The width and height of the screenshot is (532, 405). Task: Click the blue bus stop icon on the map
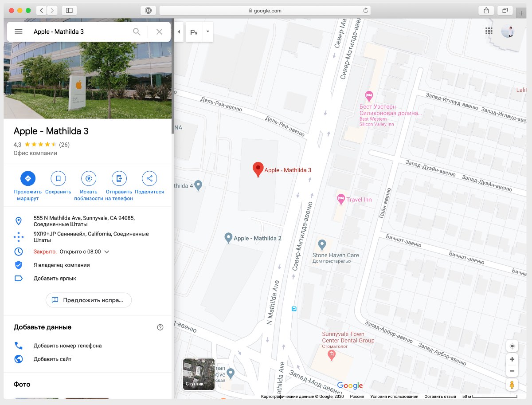293,308
